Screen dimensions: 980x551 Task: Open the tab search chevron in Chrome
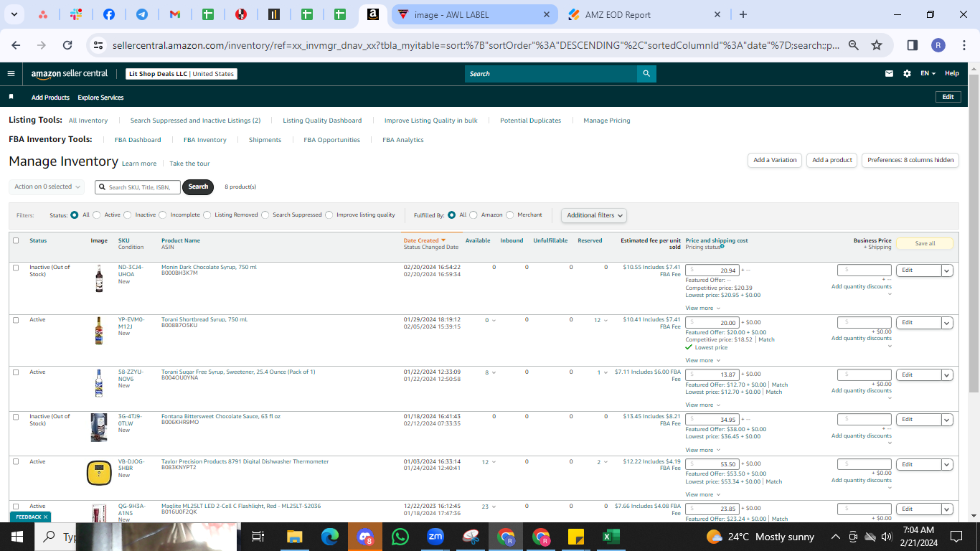[x=15, y=14]
